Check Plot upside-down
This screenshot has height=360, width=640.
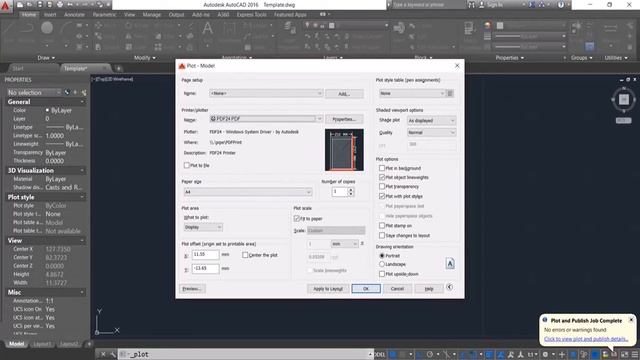(382, 274)
